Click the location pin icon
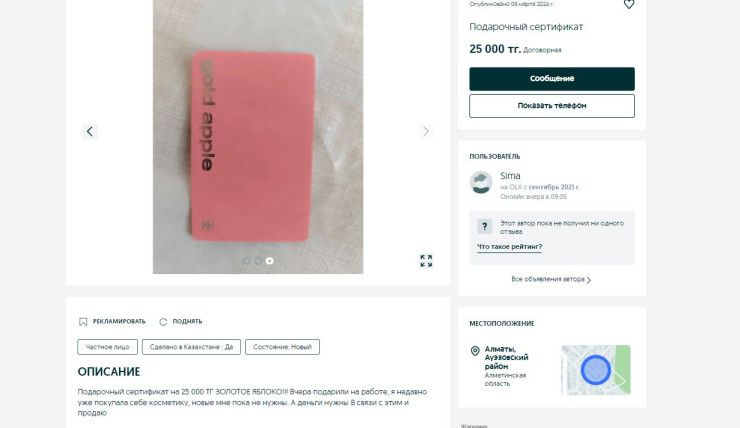 click(x=475, y=351)
